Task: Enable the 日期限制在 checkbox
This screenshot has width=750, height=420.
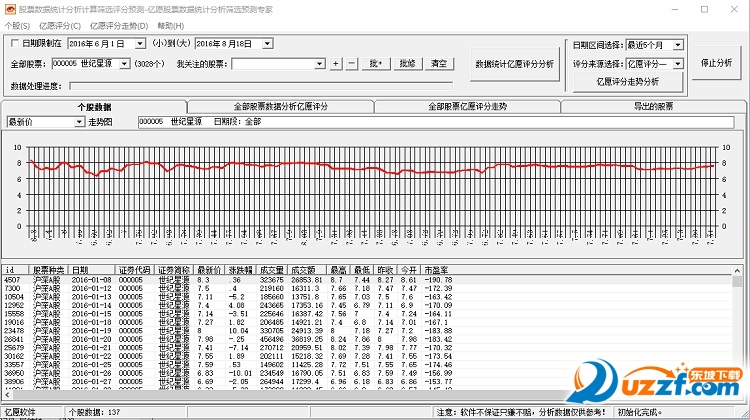Action: click(15, 44)
